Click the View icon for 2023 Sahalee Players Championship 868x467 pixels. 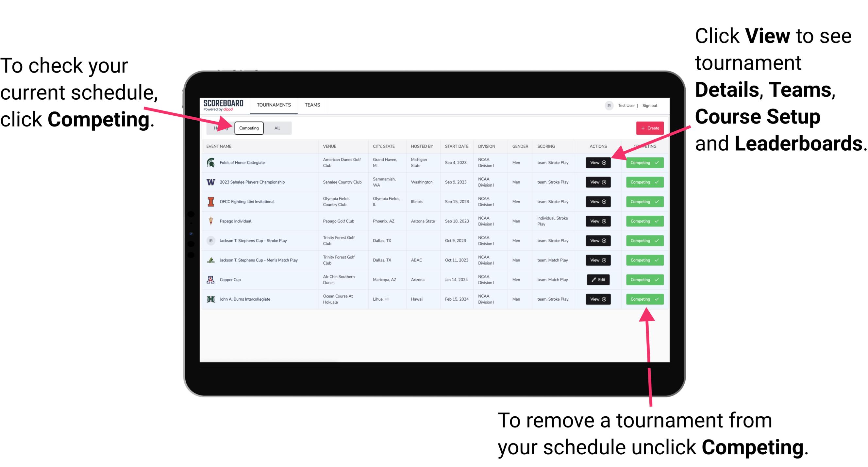click(x=598, y=182)
